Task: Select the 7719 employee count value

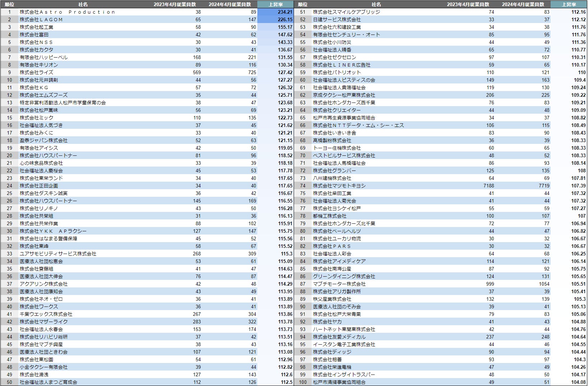Action: click(544, 186)
